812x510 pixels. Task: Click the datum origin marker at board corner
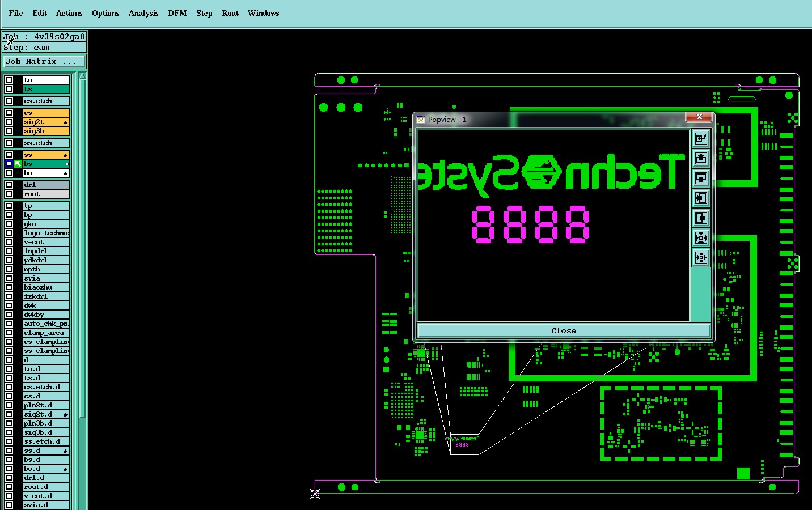click(x=315, y=494)
